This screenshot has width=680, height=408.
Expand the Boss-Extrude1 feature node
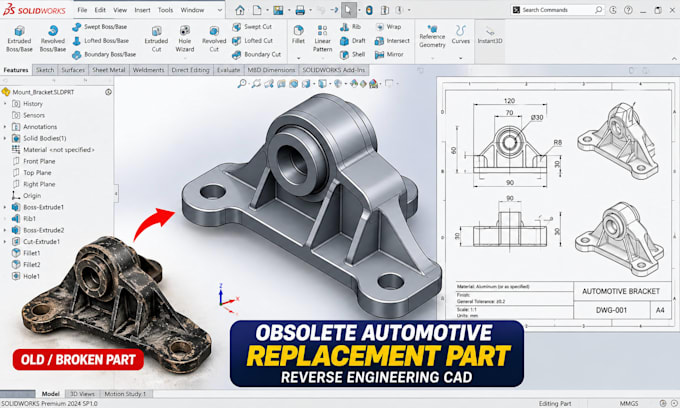[x=5, y=207]
